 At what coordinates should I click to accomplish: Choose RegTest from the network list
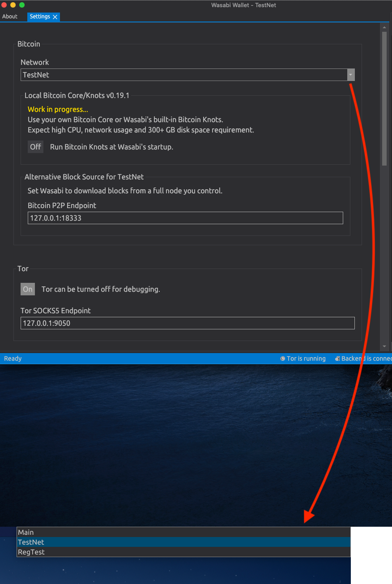[183, 552]
